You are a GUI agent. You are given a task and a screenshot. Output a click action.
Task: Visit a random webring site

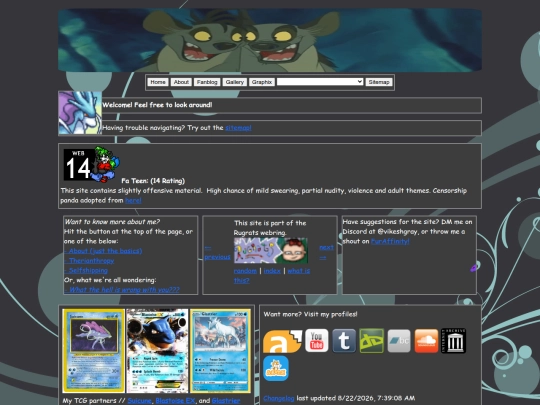click(x=245, y=271)
